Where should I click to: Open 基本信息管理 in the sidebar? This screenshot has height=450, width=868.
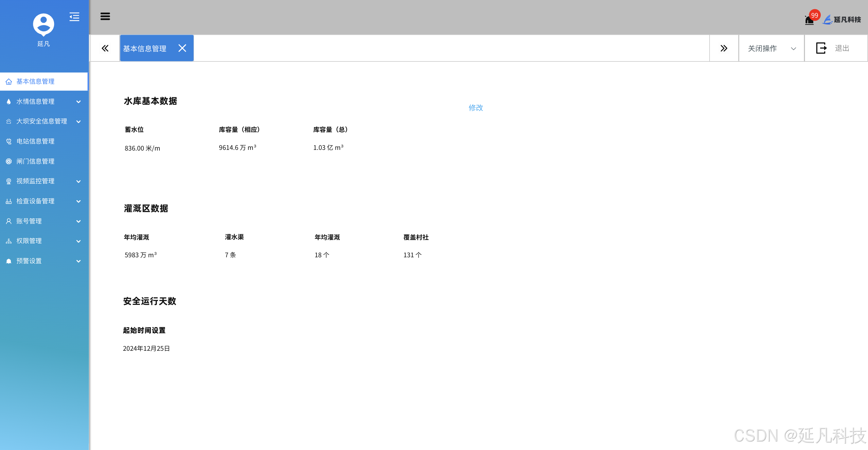click(35, 82)
